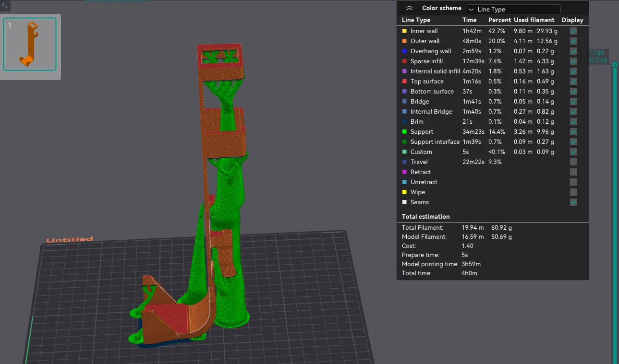Viewport: 619px width, 364px height.
Task: Uncheck Top surface display checkbox
Action: [573, 82]
